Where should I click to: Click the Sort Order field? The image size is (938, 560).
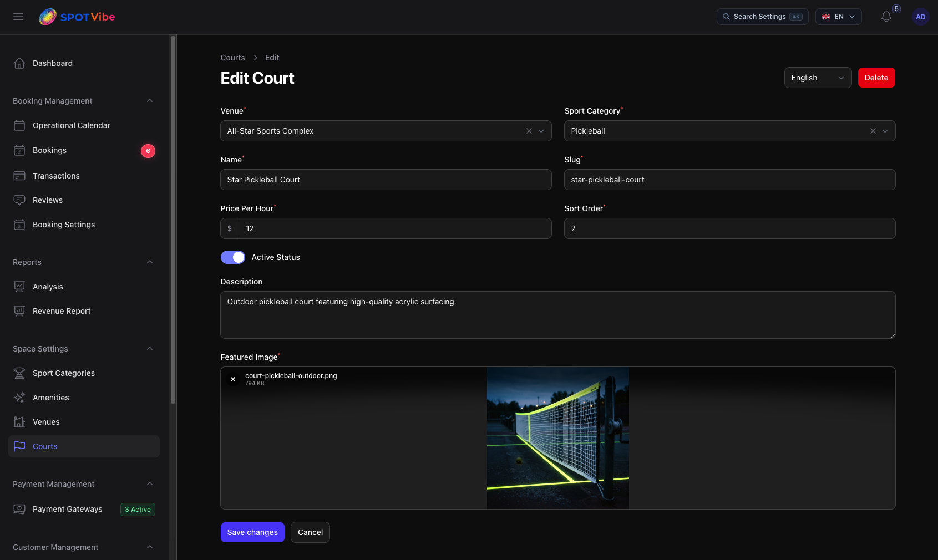point(730,228)
